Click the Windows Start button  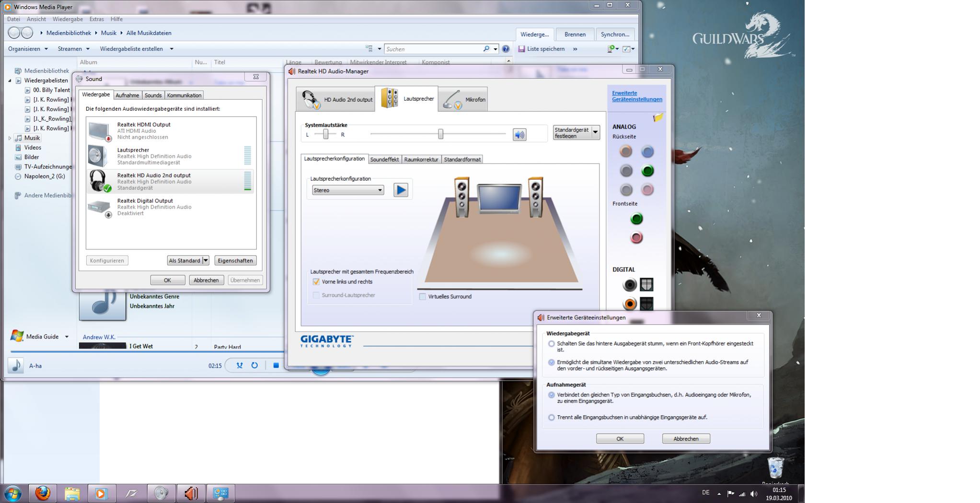coord(12,493)
